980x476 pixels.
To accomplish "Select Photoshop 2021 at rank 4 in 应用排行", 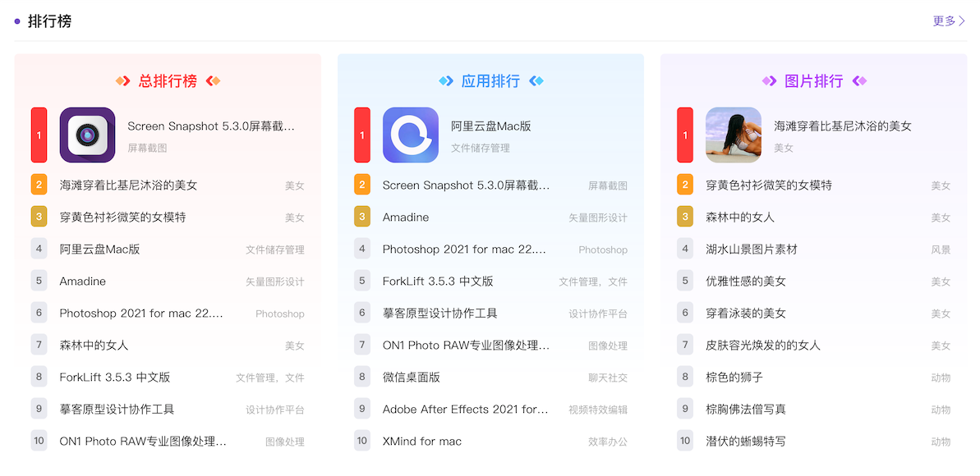I will pyautogui.click(x=464, y=249).
